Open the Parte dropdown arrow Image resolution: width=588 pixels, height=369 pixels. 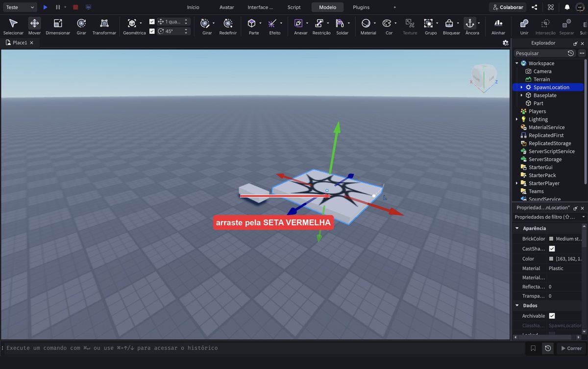pos(260,23)
